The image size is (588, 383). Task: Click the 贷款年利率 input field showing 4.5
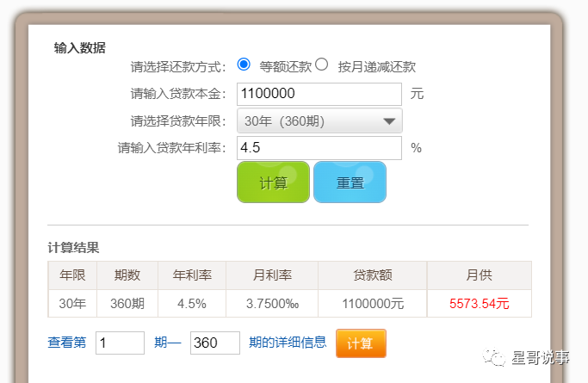pos(319,148)
